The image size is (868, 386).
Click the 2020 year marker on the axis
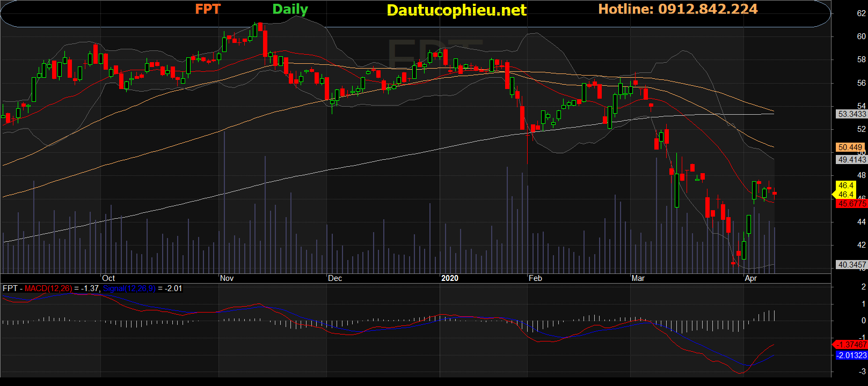coord(450,278)
